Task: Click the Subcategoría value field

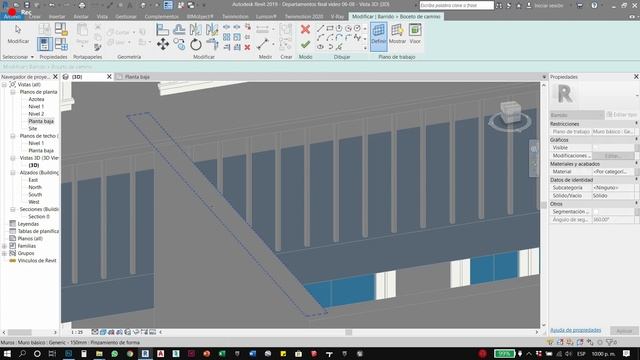Action: [x=613, y=187]
